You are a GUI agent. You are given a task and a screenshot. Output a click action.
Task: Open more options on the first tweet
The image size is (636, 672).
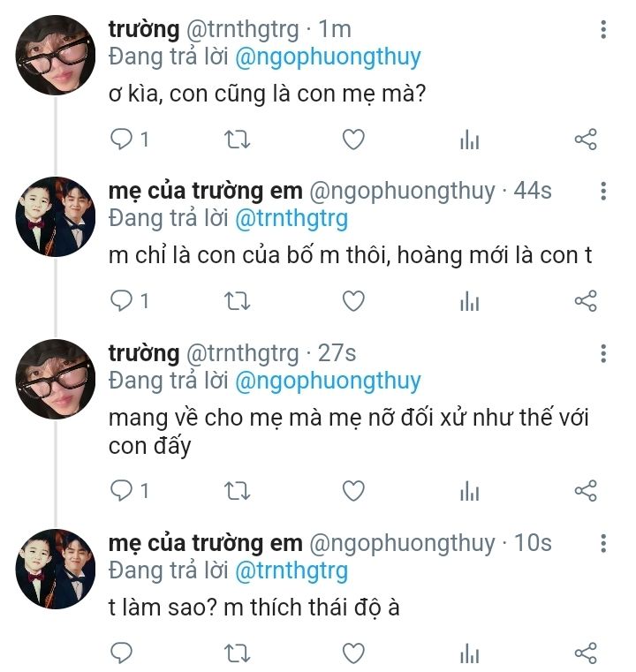coord(603,29)
